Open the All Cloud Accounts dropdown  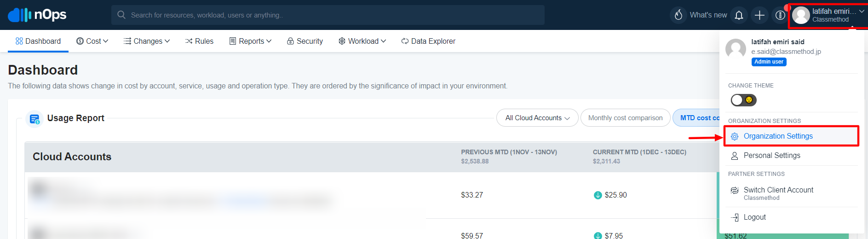(537, 118)
